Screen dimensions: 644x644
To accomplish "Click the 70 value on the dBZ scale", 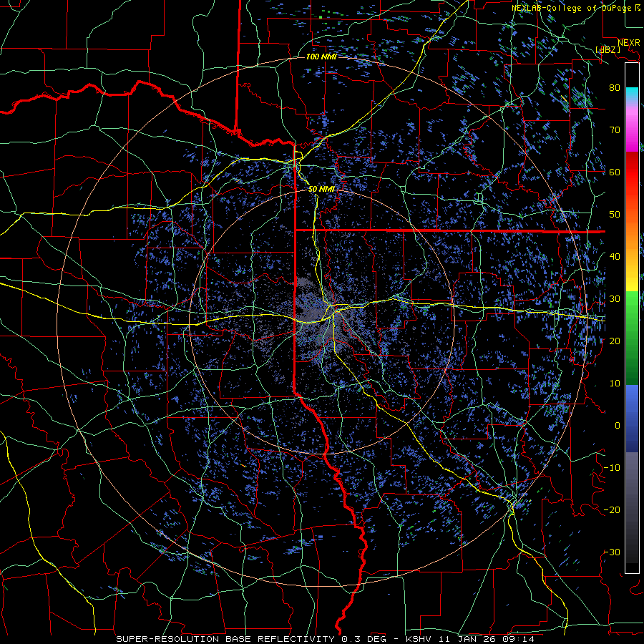I will (x=615, y=130).
